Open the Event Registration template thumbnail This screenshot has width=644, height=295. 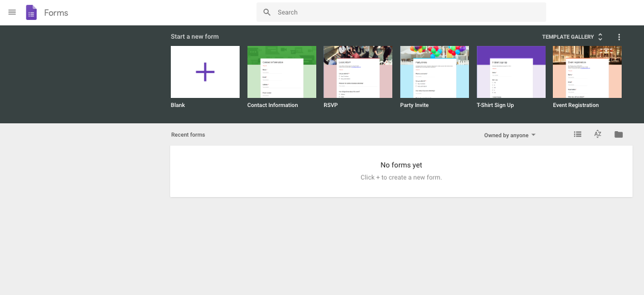[x=587, y=72]
